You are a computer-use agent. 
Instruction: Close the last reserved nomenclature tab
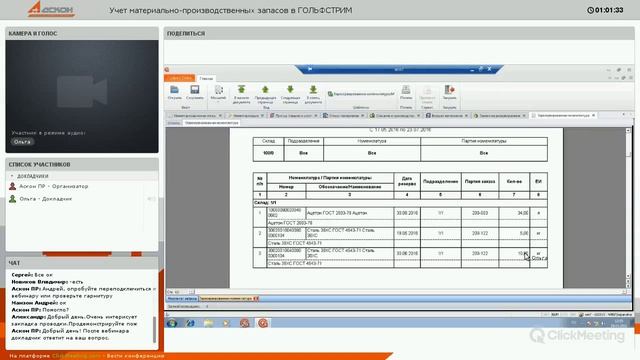point(593,116)
